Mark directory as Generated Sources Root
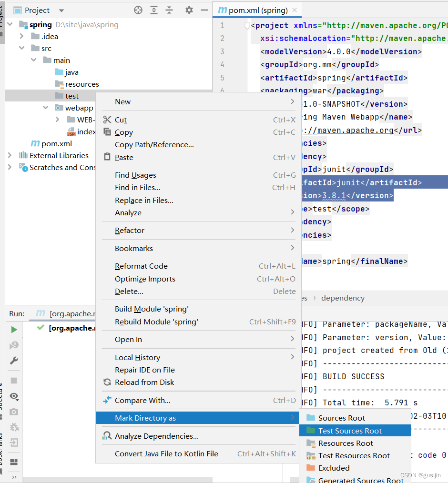Viewport: 448px width, 483px height. (355, 480)
